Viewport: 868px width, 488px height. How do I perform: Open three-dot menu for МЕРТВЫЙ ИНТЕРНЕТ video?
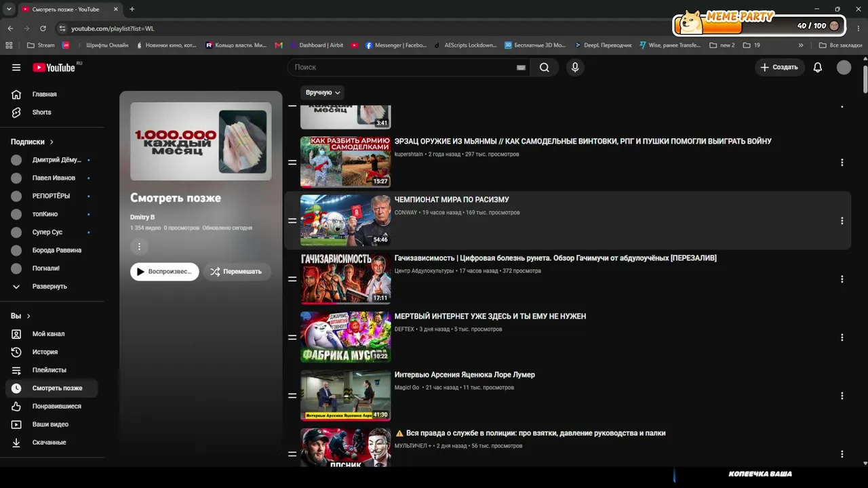(x=842, y=338)
